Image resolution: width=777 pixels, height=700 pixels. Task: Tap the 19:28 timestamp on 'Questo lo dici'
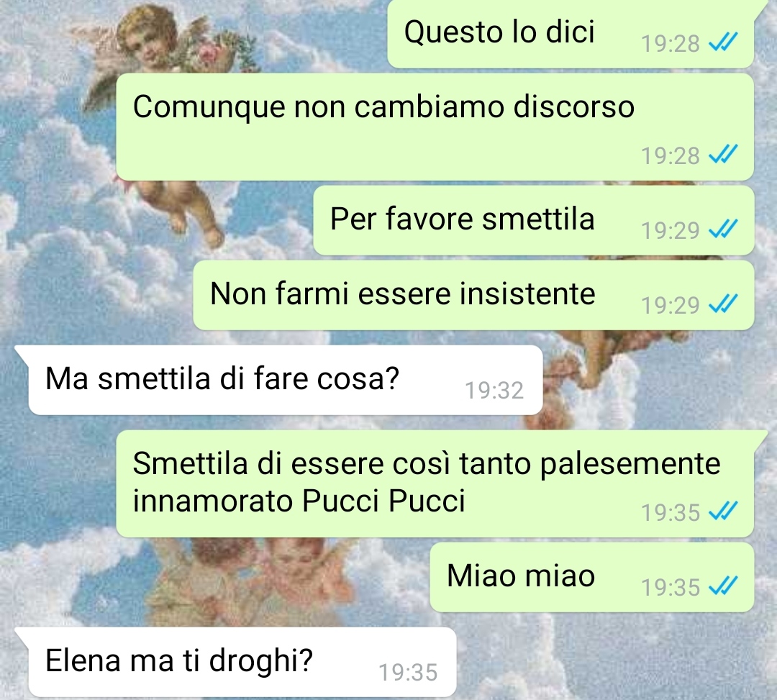click(x=670, y=44)
